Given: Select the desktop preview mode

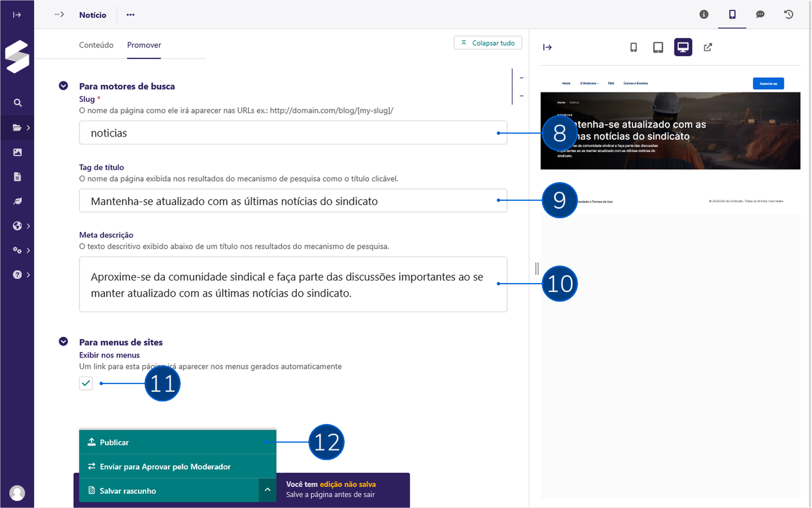Looking at the screenshot, I should click(683, 47).
